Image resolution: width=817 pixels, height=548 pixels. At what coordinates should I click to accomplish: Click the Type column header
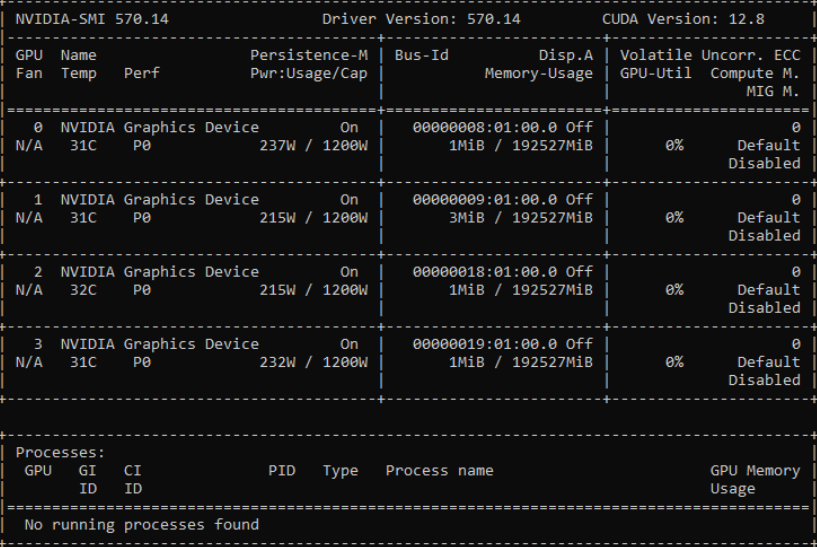(340, 471)
